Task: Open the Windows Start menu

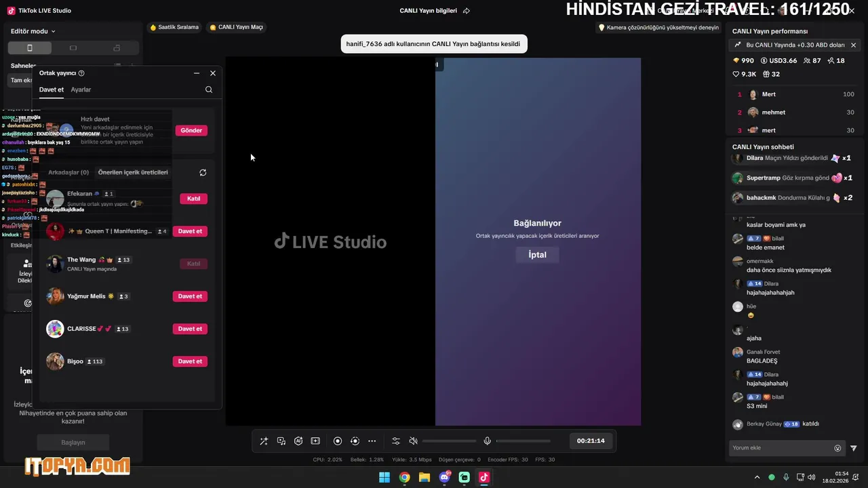Action: [384, 477]
